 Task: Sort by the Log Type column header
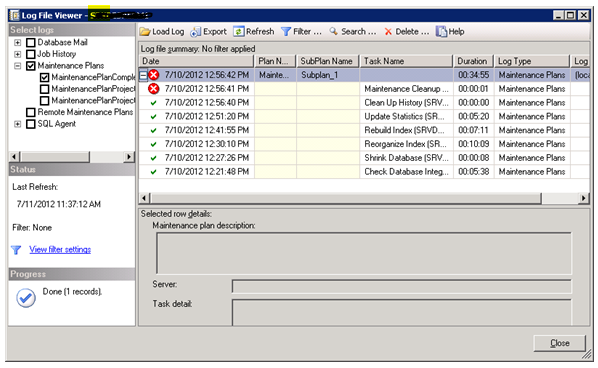532,61
